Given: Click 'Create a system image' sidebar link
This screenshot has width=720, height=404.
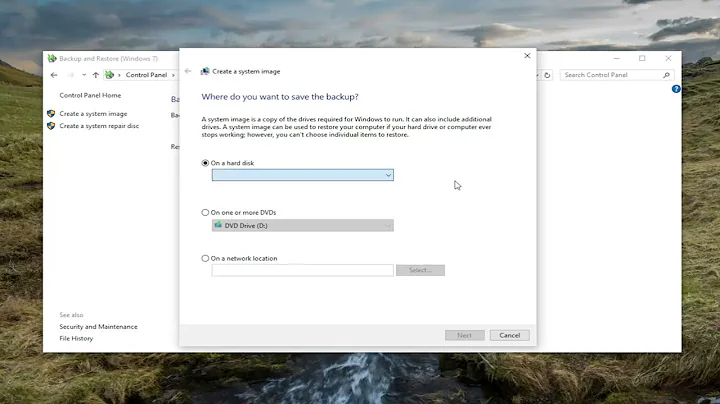Looking at the screenshot, I should (93, 114).
